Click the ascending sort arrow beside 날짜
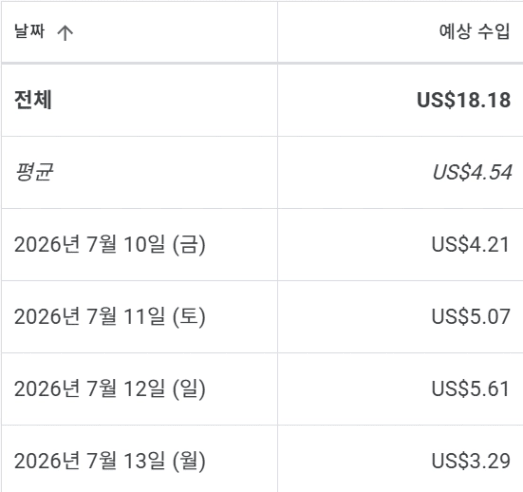 pos(65,33)
